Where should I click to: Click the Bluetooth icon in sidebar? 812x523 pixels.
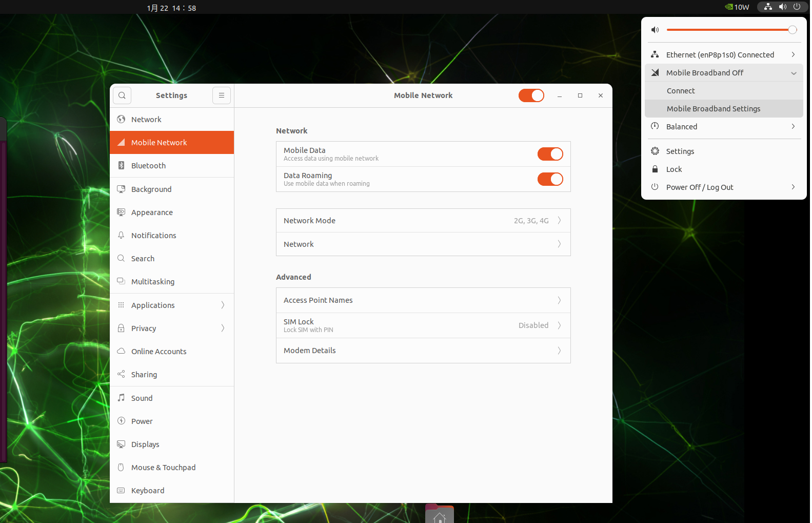(121, 165)
